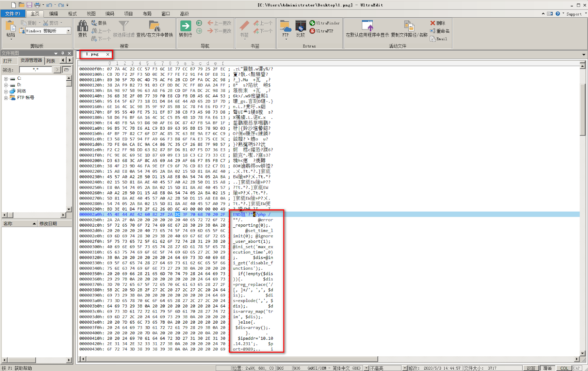
Task: Expand the 网络 (Network) tree node
Action: point(6,91)
